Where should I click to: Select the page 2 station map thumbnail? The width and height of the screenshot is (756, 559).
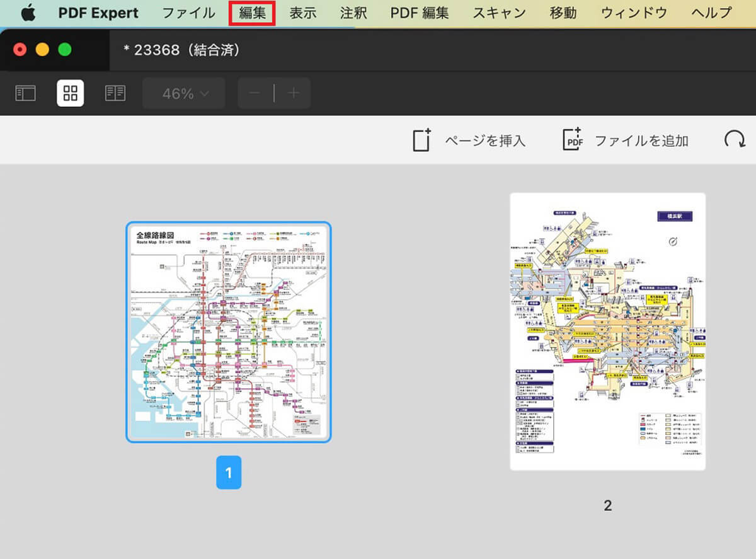[x=607, y=331]
